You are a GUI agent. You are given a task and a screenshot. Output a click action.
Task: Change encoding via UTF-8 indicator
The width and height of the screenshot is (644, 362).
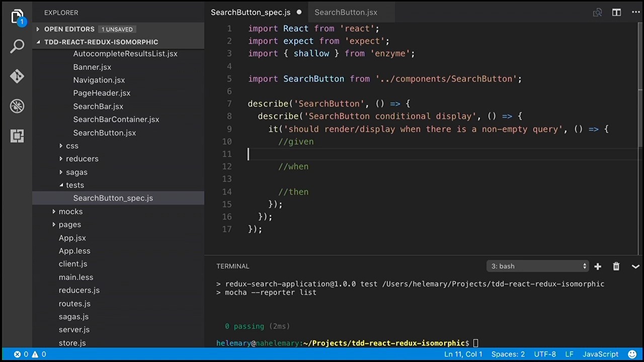click(545, 354)
